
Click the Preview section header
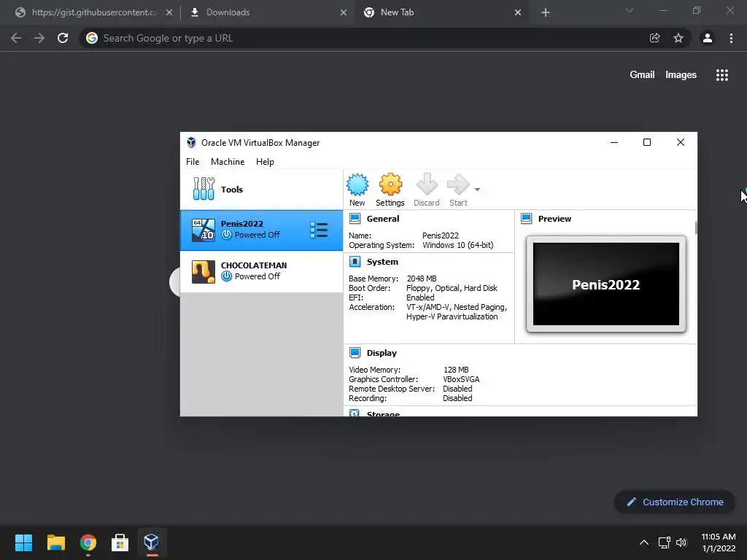[554, 219]
